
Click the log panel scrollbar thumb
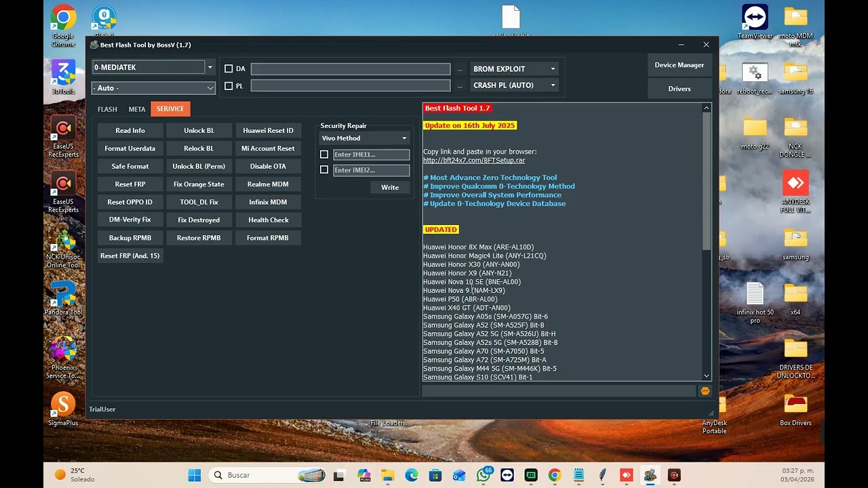707,182
